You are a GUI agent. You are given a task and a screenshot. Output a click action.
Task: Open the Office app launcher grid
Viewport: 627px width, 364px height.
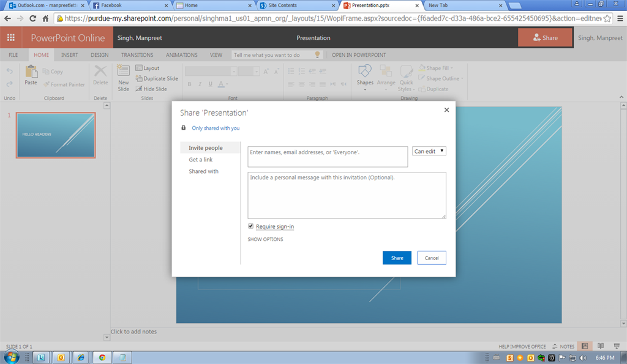[11, 37]
